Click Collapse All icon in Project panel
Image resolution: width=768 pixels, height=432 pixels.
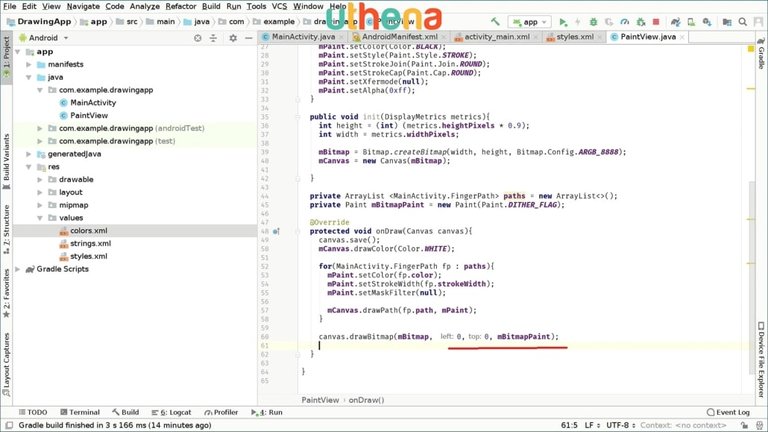pos(214,37)
